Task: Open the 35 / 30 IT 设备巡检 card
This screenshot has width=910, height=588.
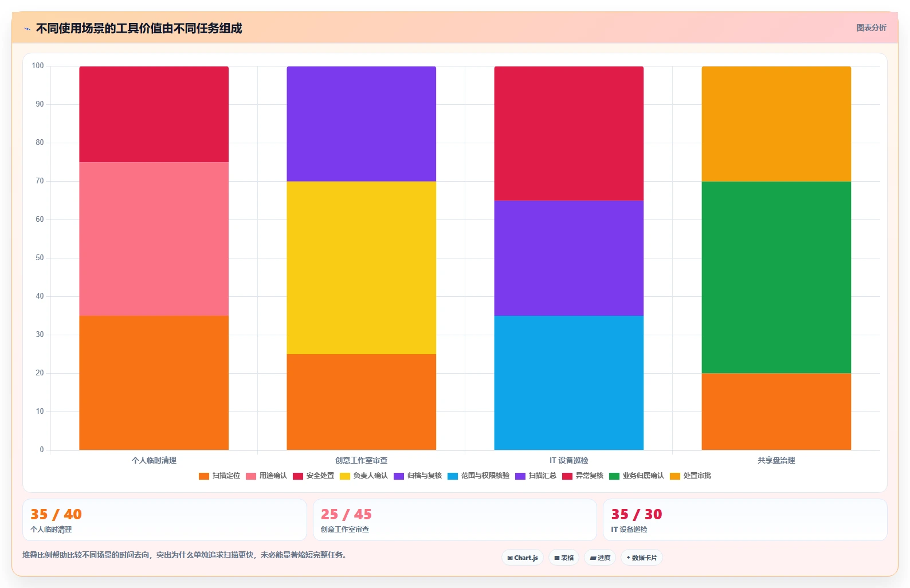Action: (745, 520)
